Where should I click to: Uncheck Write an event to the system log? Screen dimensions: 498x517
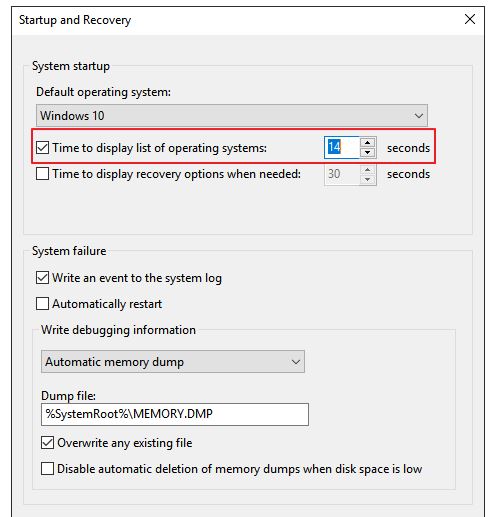pyautogui.click(x=42, y=278)
